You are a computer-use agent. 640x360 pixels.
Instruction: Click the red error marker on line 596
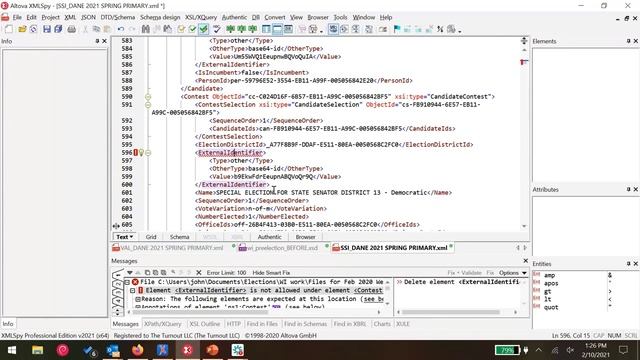pyautogui.click(x=136, y=153)
